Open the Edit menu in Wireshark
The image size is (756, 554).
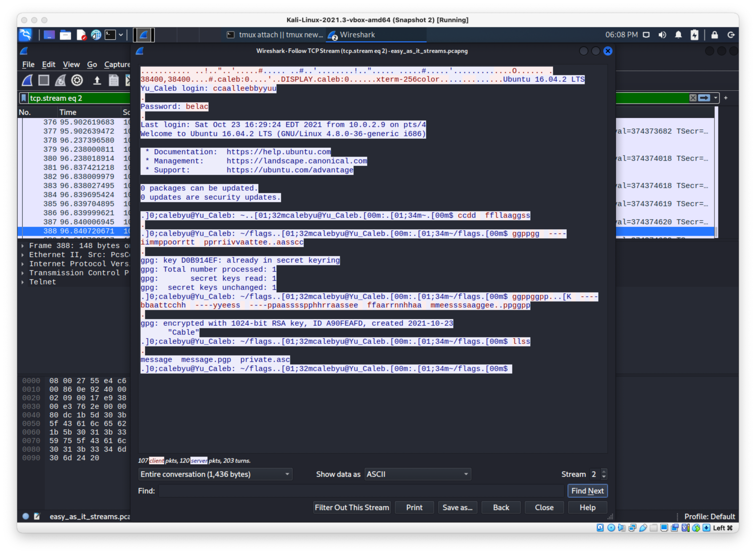click(49, 64)
